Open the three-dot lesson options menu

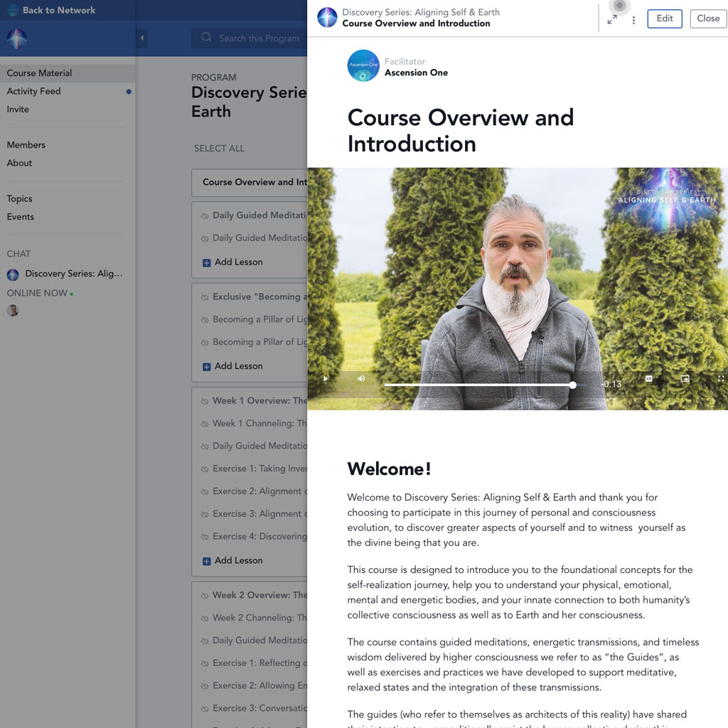(x=633, y=20)
